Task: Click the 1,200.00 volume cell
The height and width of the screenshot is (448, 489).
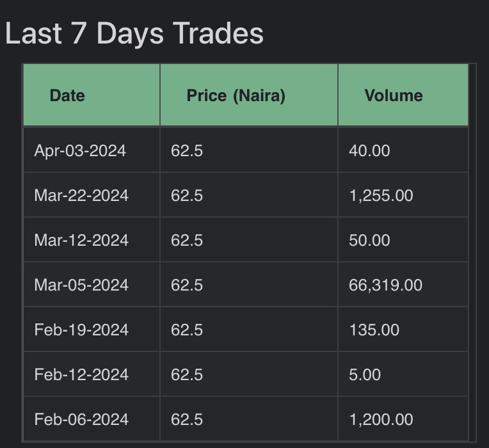Action: coord(381,419)
